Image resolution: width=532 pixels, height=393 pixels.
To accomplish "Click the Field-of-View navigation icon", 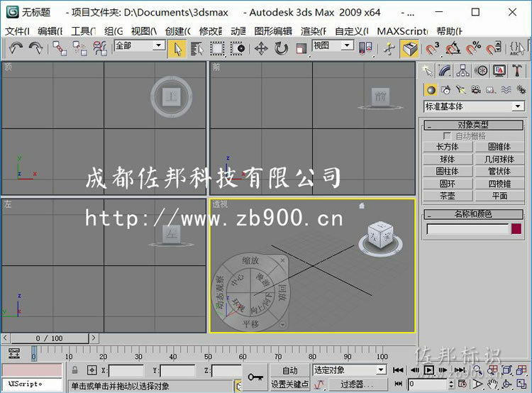I will 477,384.
